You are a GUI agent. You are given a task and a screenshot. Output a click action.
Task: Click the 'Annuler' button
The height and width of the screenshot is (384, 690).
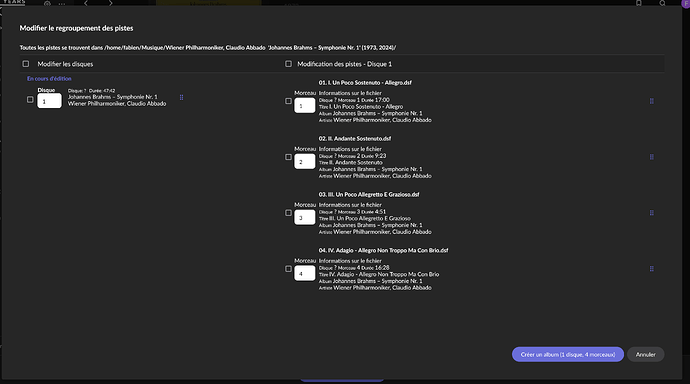[x=646, y=355]
